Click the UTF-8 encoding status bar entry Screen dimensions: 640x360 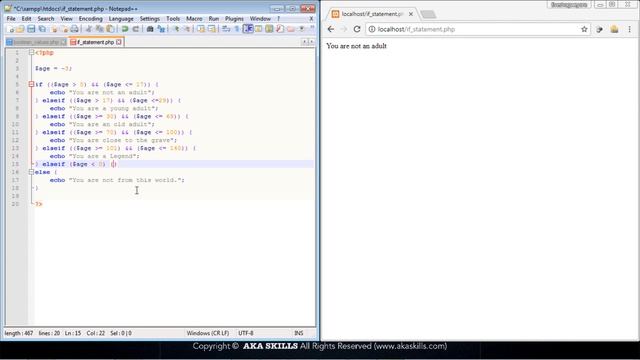tap(246, 333)
